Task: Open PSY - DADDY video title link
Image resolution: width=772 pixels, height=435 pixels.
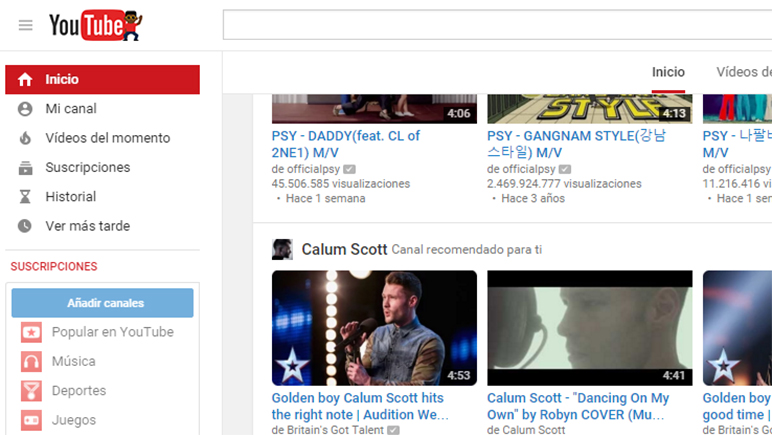Action: pyautogui.click(x=346, y=144)
